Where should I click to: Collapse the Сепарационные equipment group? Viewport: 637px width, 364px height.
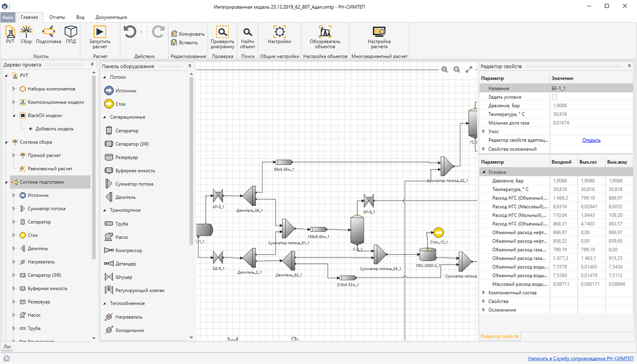pos(105,117)
